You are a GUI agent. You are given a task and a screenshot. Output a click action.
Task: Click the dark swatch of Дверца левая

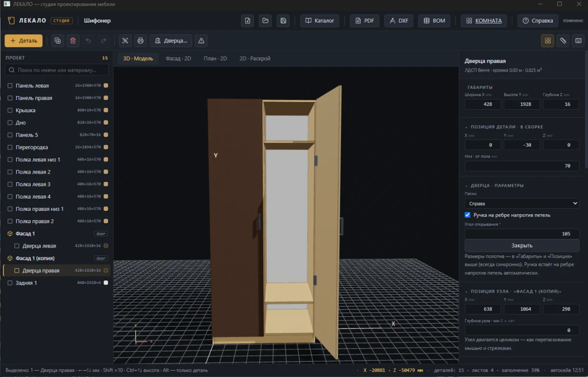(106, 246)
